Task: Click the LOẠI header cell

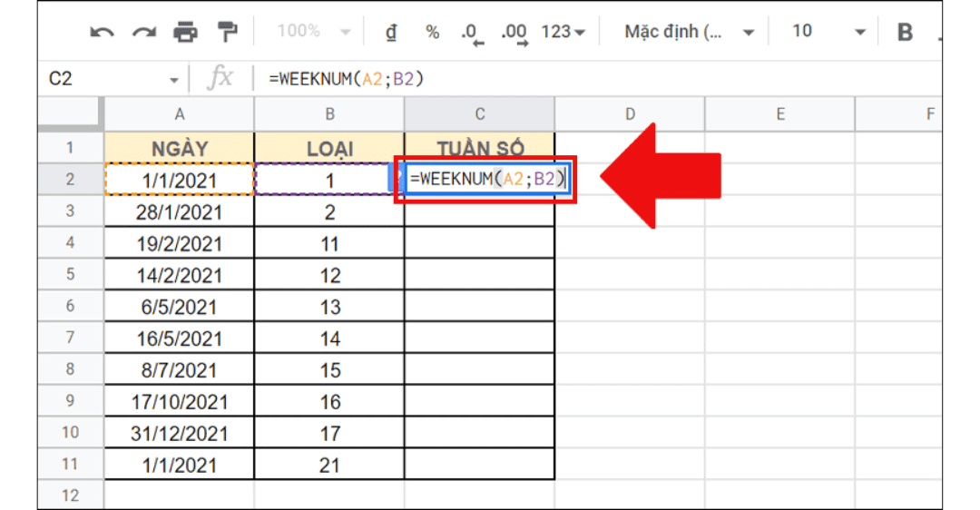Action: click(x=329, y=148)
